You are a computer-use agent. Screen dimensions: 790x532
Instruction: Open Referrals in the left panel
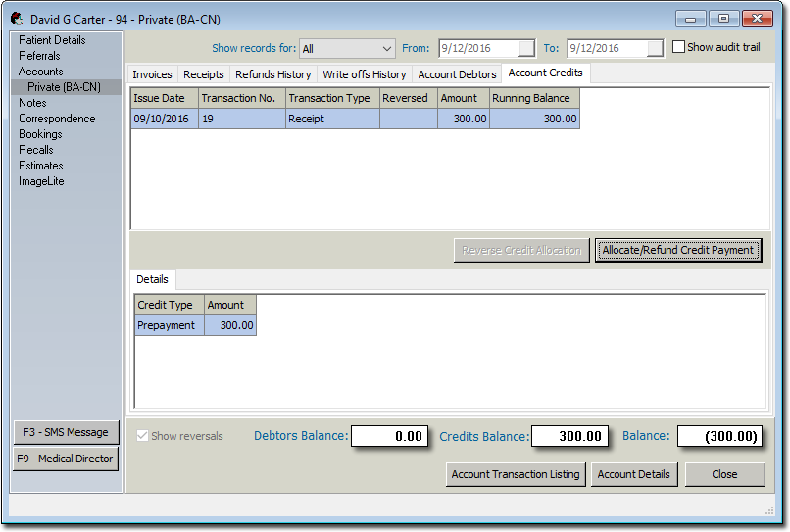pos(39,56)
